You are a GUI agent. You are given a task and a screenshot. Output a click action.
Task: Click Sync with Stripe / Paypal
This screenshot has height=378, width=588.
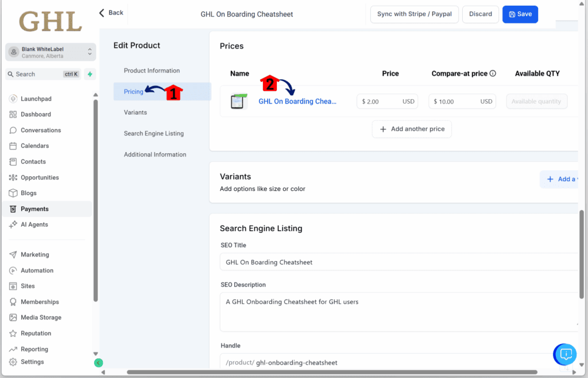415,14
